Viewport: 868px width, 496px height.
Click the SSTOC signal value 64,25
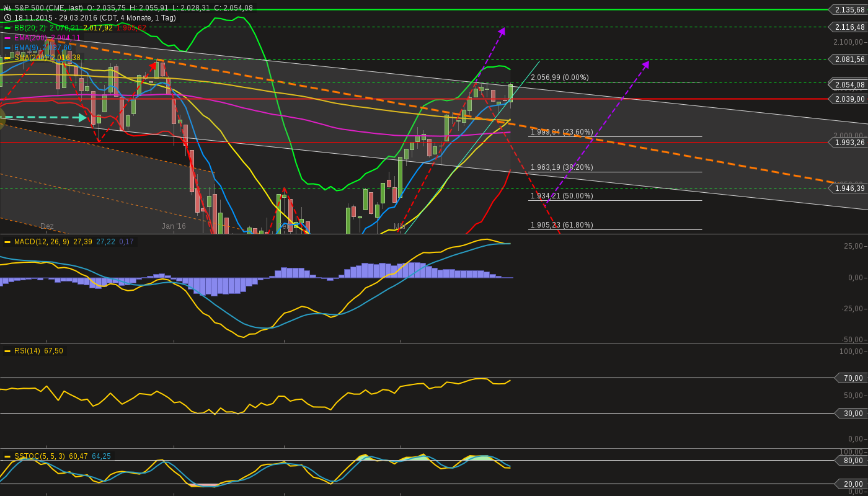102,456
